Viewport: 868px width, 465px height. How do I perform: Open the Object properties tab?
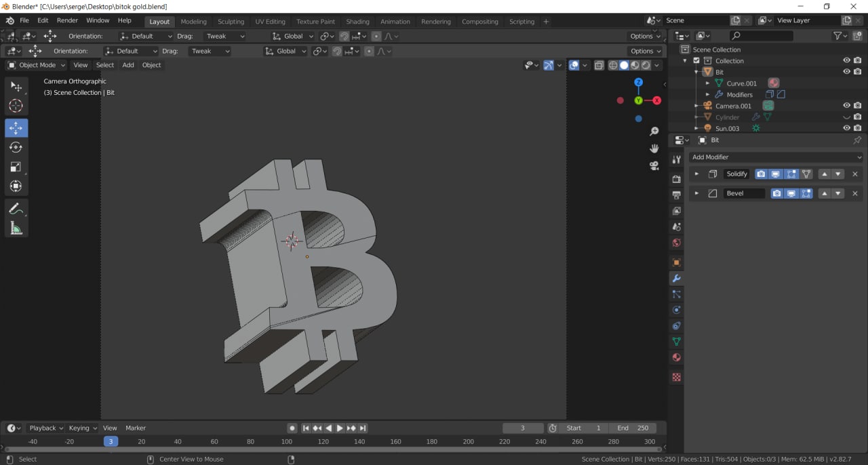click(676, 262)
